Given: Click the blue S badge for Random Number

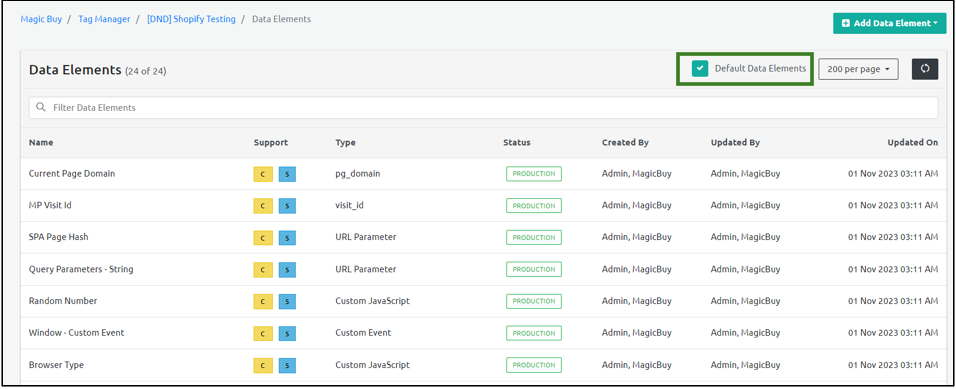Looking at the screenshot, I should pyautogui.click(x=287, y=301).
